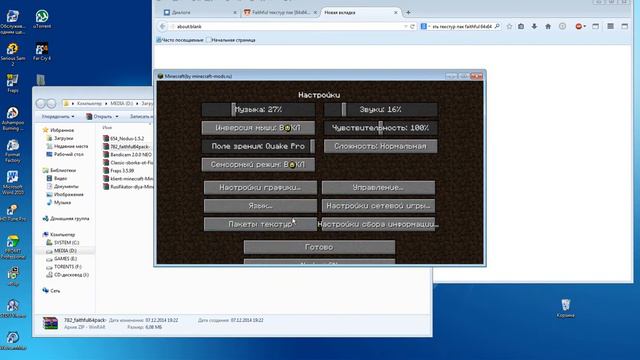The width and height of the screenshot is (640, 360).
Task: Open Управление... controls button in Minecraft
Action: [x=378, y=187]
